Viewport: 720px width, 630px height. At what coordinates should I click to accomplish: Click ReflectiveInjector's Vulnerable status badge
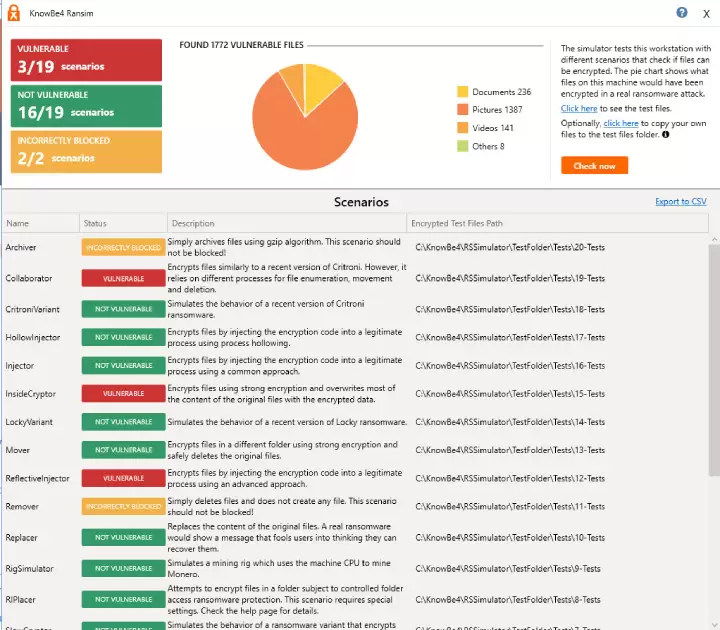coord(124,478)
